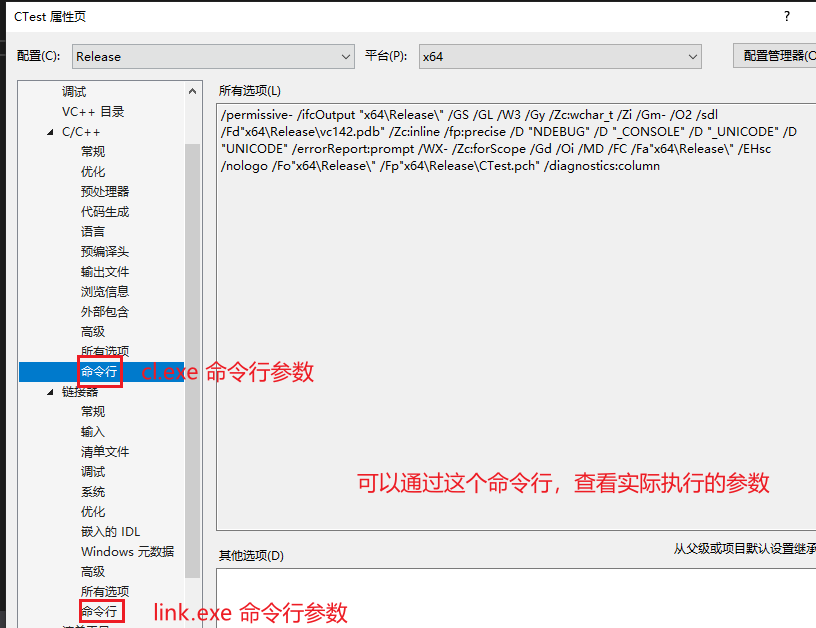Click the 配置管理器 button

[x=775, y=56]
